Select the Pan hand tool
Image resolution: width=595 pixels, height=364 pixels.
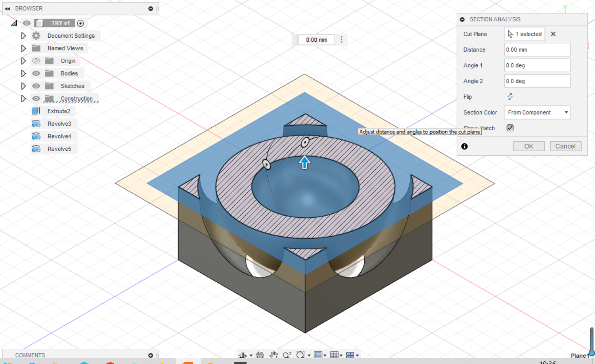[x=274, y=355]
